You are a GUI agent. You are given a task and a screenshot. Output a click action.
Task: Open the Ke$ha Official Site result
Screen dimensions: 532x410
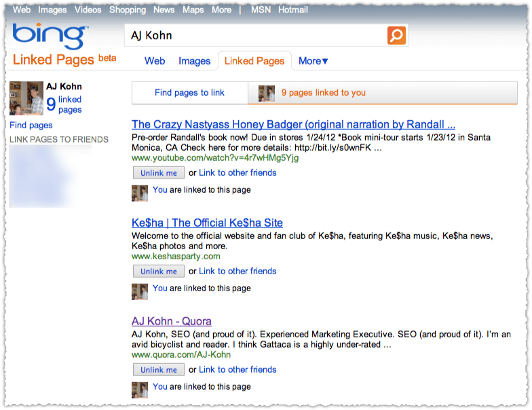pos(207,223)
